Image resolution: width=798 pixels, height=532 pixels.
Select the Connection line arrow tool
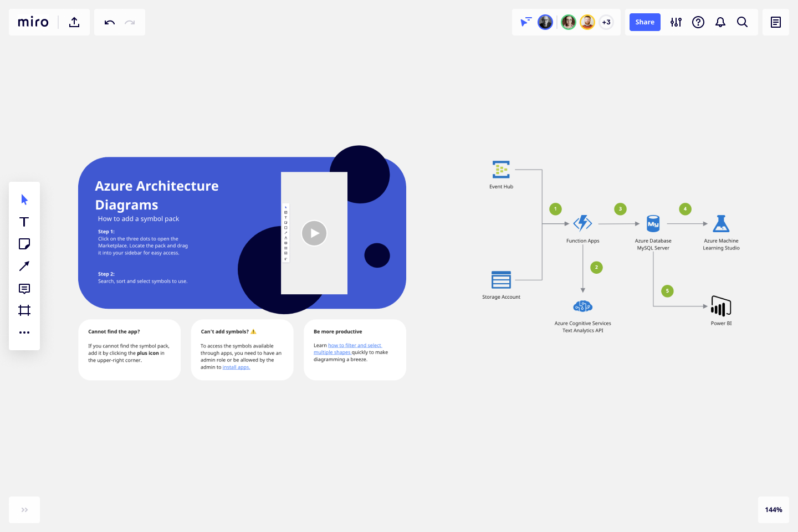pos(24,266)
